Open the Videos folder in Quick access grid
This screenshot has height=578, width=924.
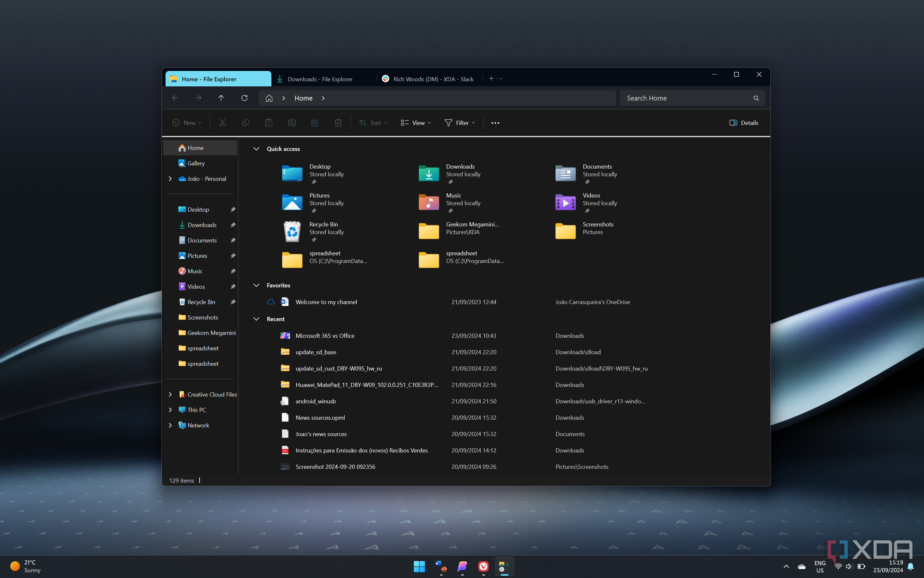[x=586, y=203]
